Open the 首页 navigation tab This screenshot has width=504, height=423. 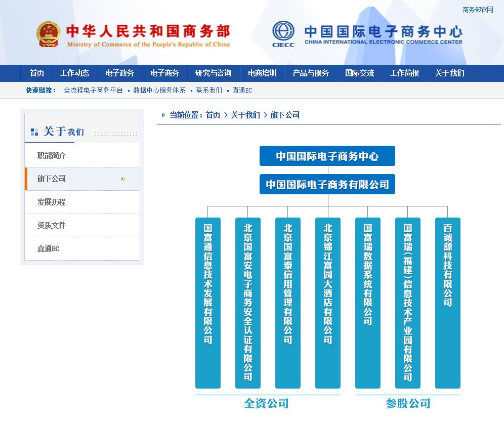pyautogui.click(x=37, y=73)
